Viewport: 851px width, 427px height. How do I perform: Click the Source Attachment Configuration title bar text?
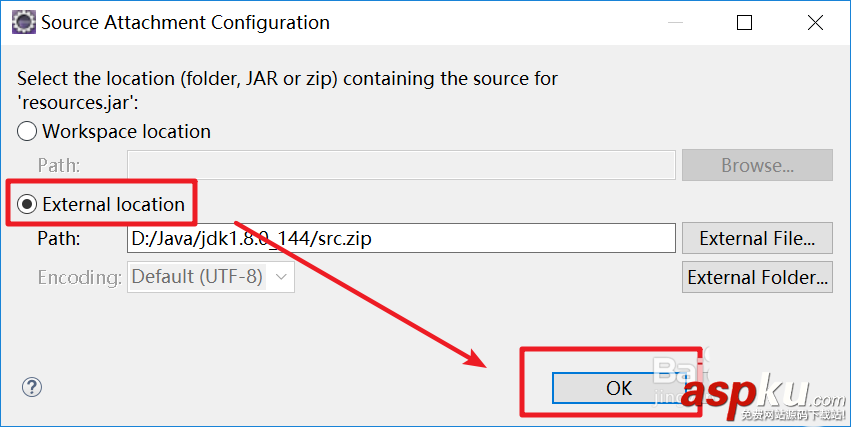click(x=185, y=22)
